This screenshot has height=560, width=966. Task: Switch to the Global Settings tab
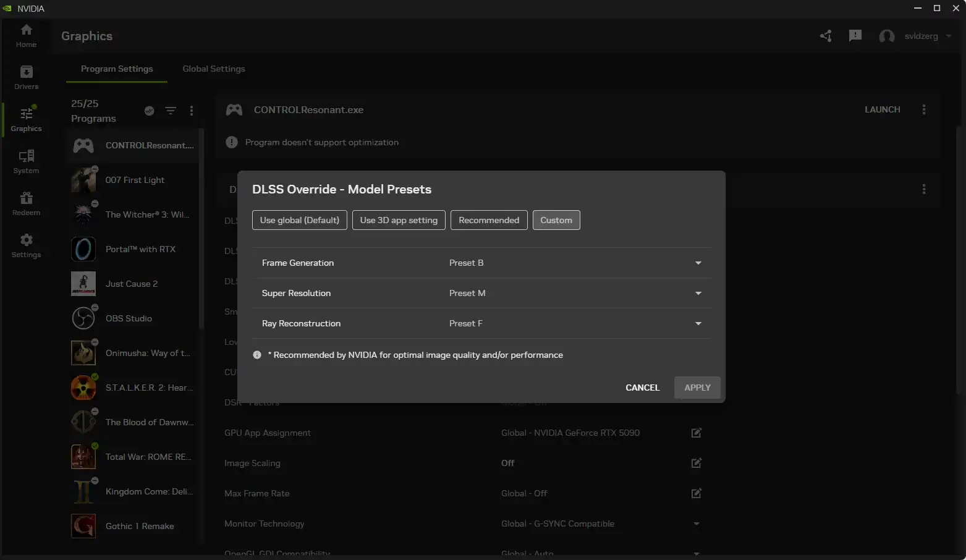point(214,69)
